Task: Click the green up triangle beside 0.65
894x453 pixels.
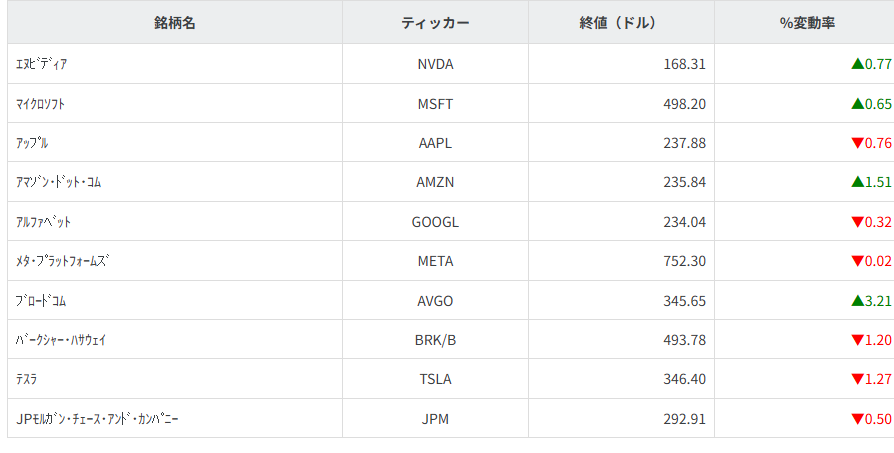Action: pyautogui.click(x=857, y=103)
